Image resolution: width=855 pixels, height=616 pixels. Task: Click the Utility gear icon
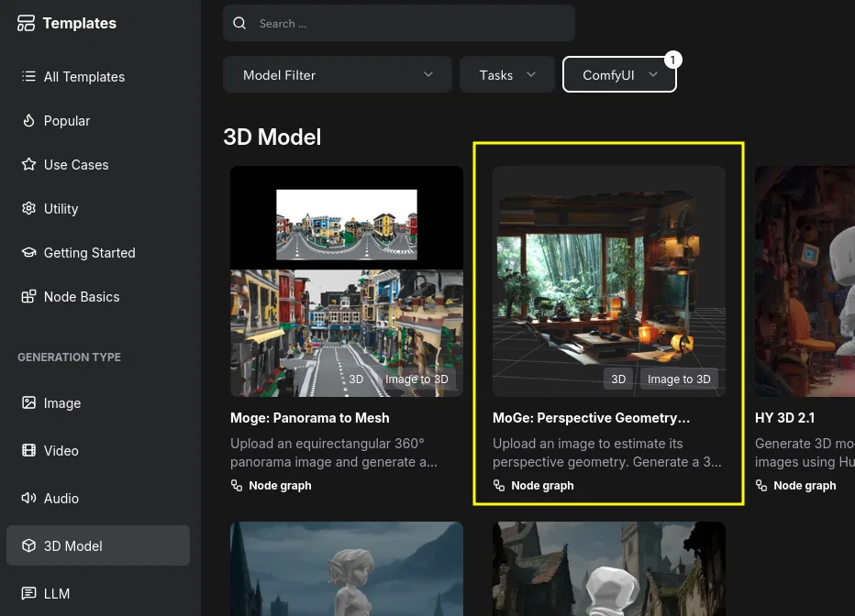(x=28, y=209)
